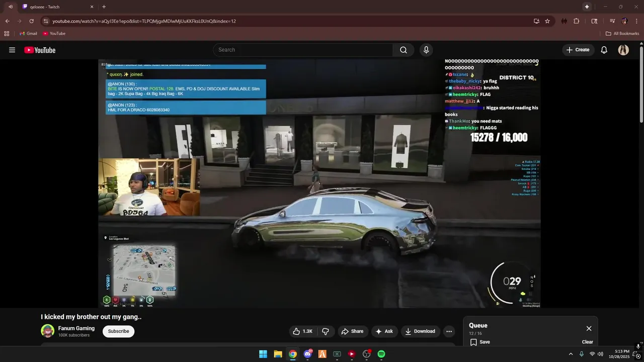Open the Chrome profile avatar
Image resolution: width=644 pixels, height=362 pixels.
click(x=624, y=21)
